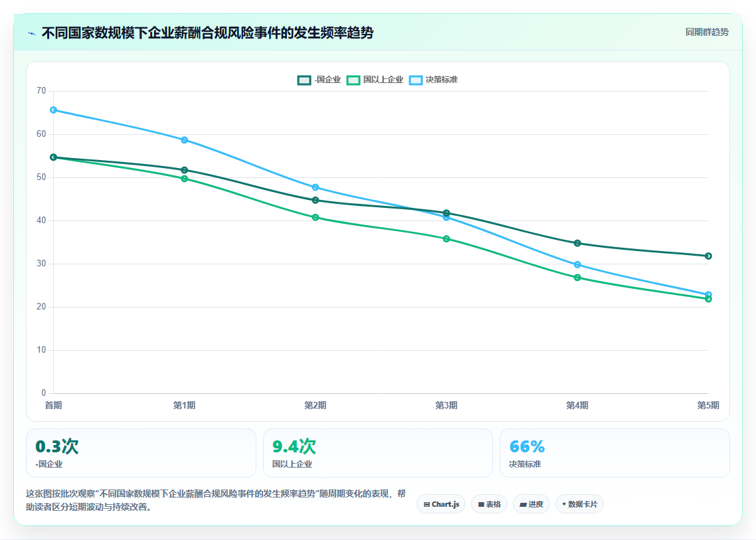Viewport: 756px width, 540px height.
Task: Click the 第1期 x-axis label
Action: [x=184, y=405]
